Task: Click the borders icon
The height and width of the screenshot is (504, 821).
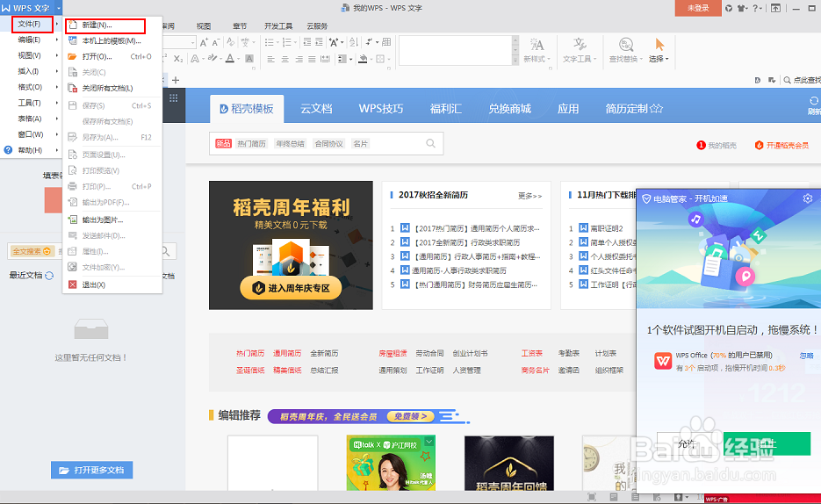Action: pyautogui.click(x=381, y=59)
